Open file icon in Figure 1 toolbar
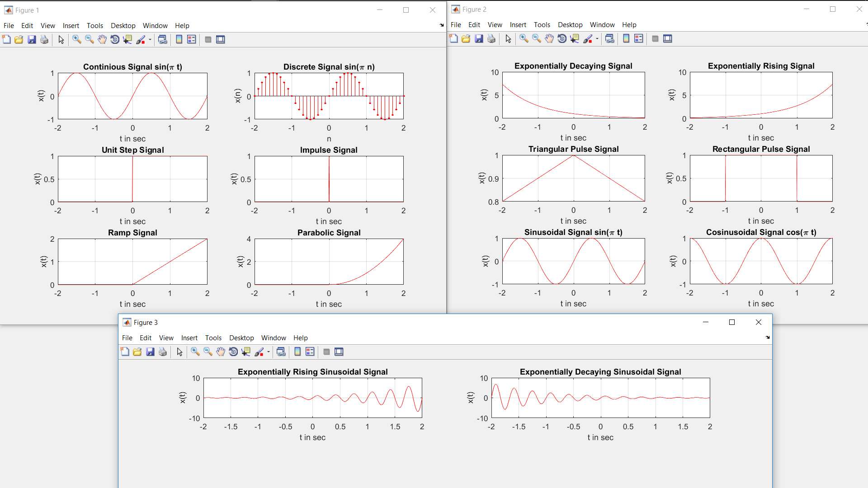The image size is (868, 488). pyautogui.click(x=19, y=40)
